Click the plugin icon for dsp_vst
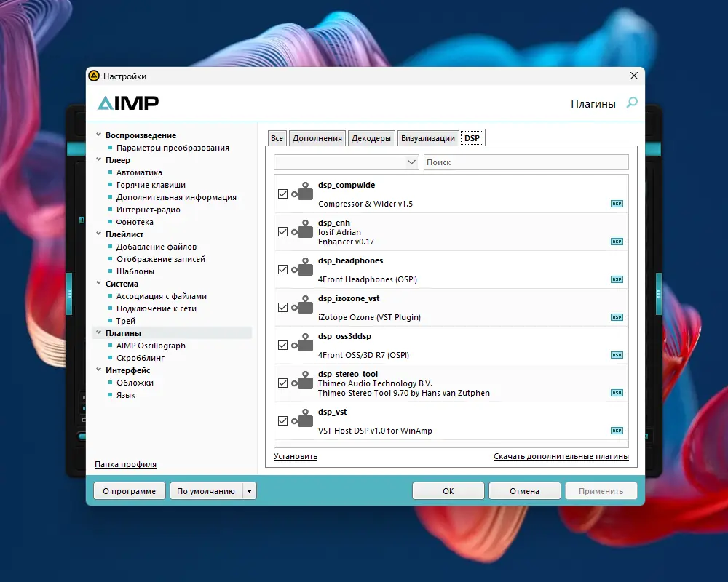Screen dimensions: 728x582 [x=303, y=418]
